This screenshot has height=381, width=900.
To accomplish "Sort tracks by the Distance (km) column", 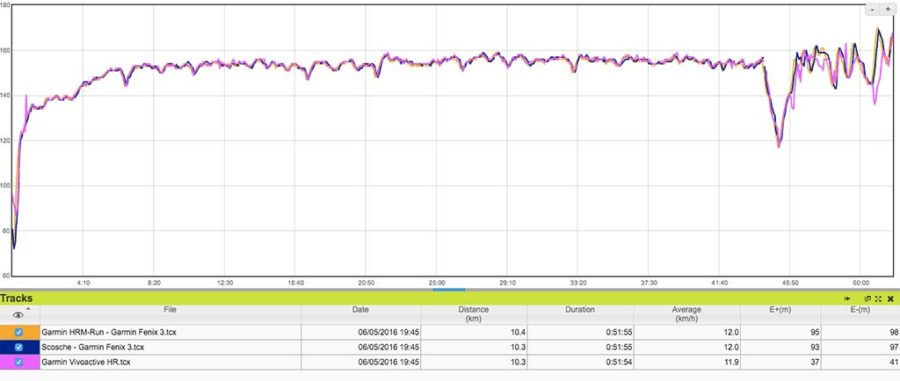I will click(x=474, y=314).
